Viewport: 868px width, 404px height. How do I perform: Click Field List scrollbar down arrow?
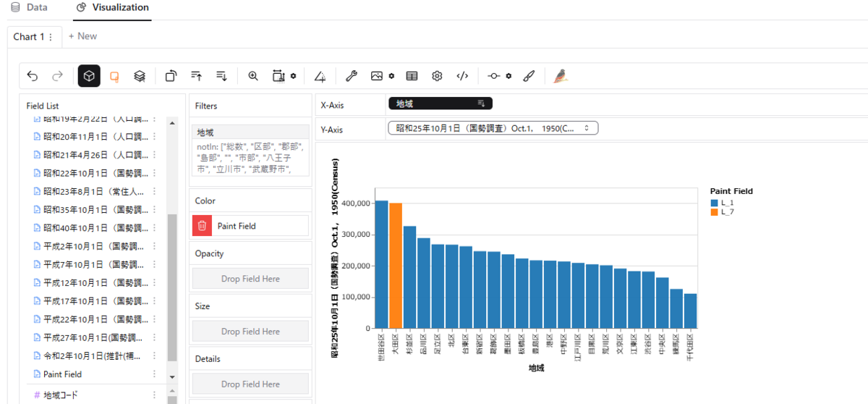[171, 377]
